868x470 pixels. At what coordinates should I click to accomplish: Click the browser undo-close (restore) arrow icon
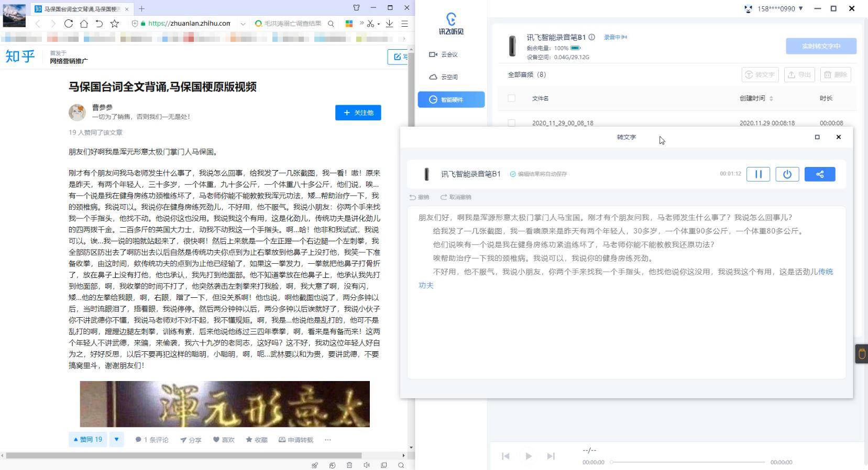pos(99,24)
